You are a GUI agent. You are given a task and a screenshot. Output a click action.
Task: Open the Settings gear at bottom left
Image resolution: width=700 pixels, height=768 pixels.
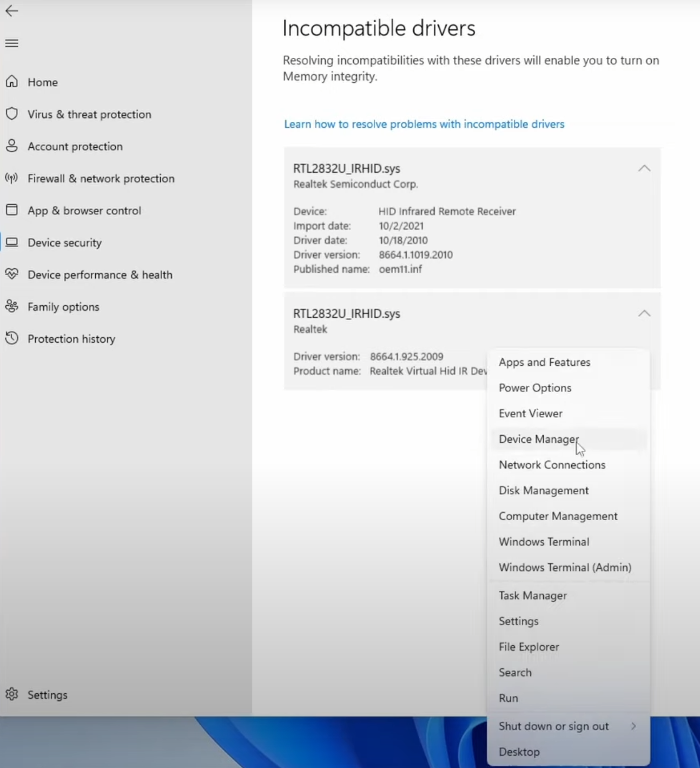pos(12,694)
